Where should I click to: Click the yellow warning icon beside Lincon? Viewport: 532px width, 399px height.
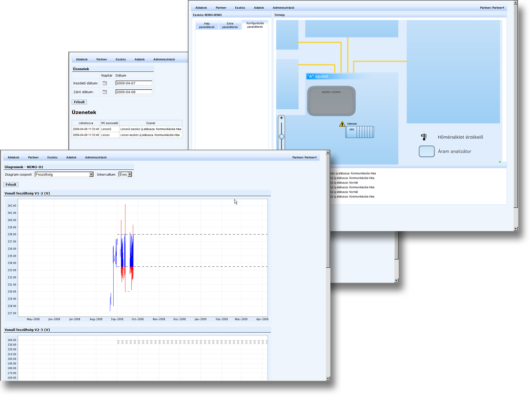(342, 124)
